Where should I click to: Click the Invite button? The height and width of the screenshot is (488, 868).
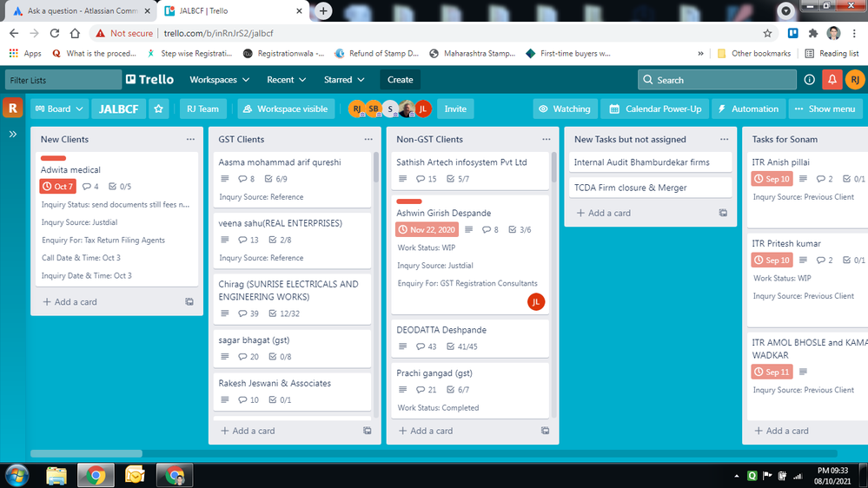pos(455,109)
